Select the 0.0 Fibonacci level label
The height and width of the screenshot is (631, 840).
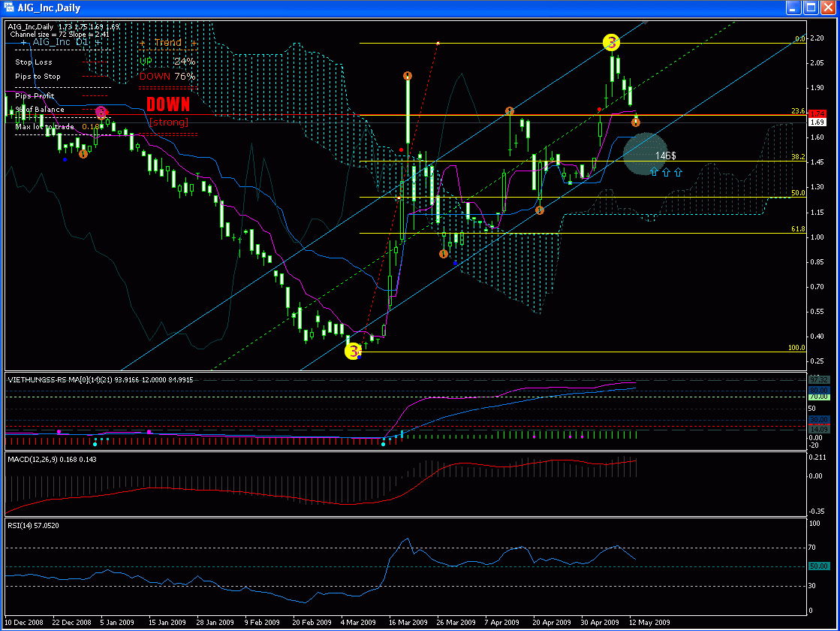[x=799, y=38]
